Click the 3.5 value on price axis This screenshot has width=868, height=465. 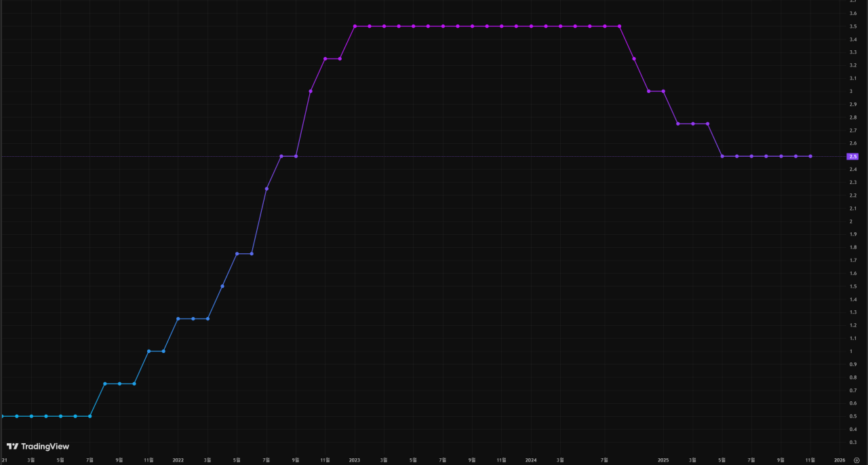point(853,26)
